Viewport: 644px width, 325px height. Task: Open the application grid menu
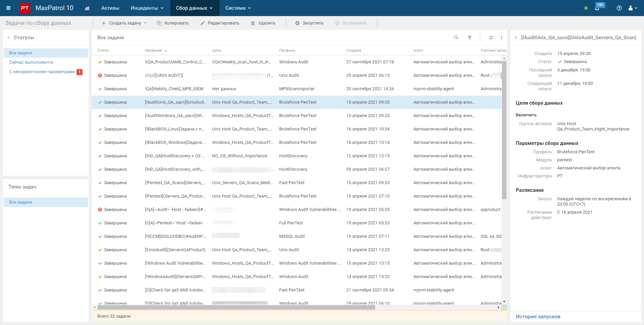pos(8,8)
